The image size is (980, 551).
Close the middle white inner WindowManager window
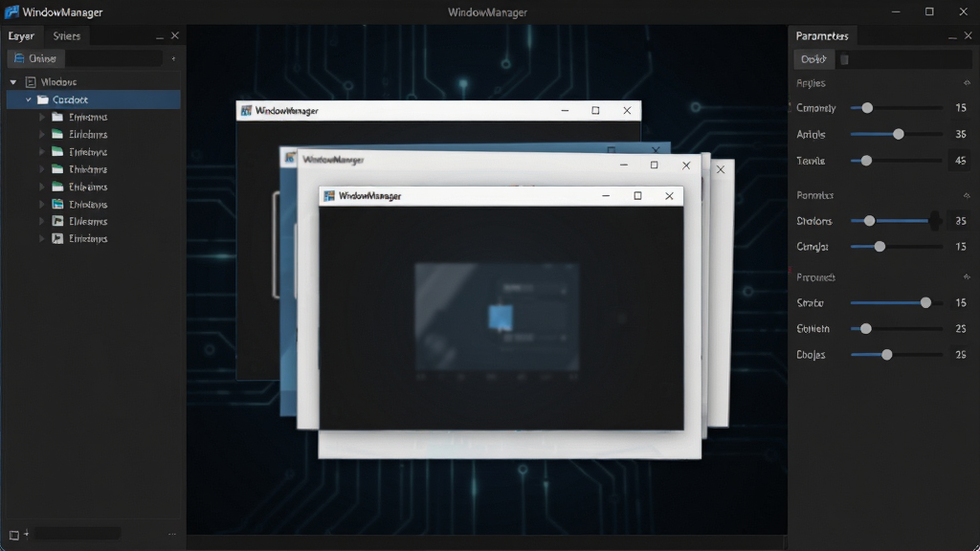(x=686, y=165)
